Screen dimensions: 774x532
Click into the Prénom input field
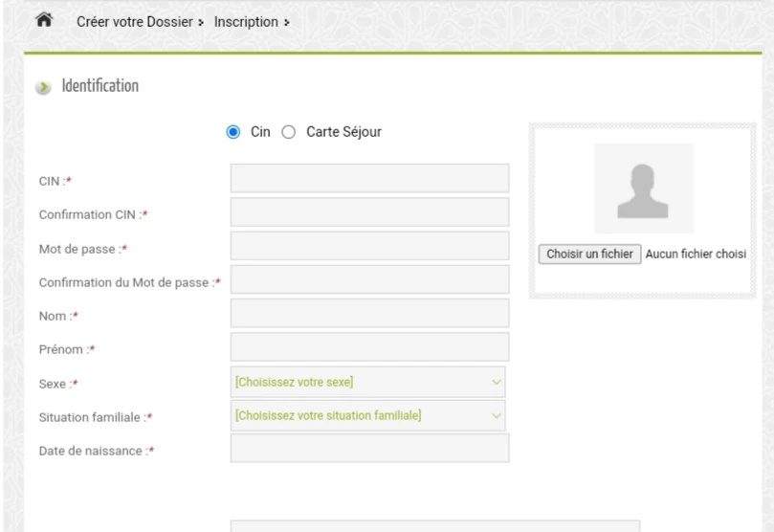coord(369,347)
